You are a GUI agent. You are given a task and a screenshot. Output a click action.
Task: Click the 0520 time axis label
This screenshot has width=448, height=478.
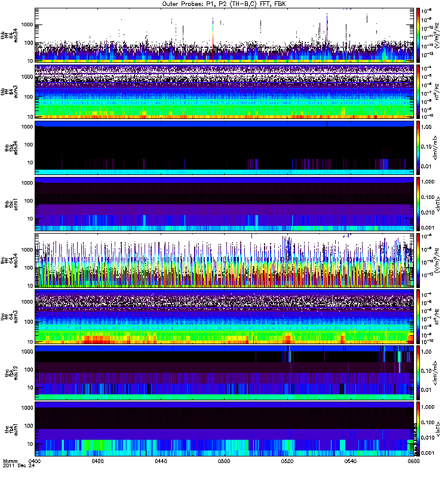(x=287, y=461)
